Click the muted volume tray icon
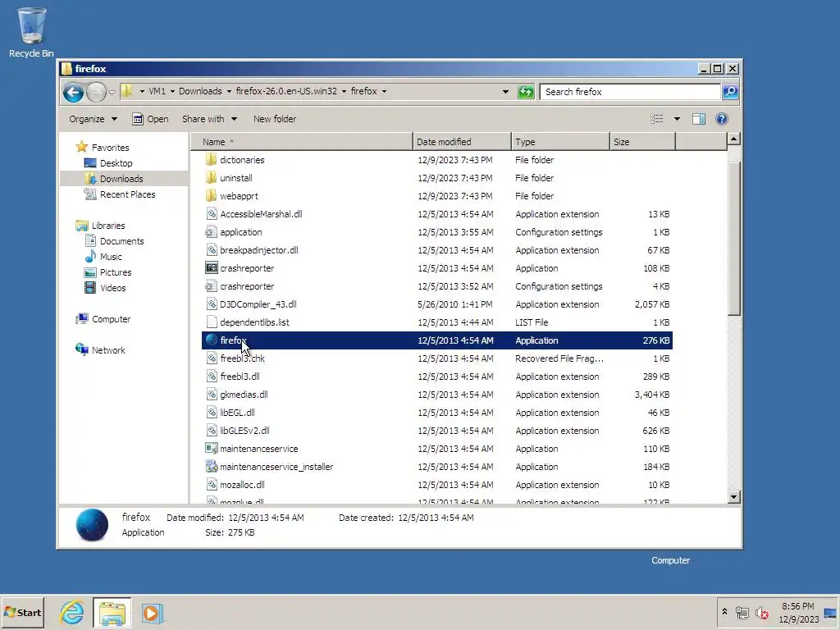Image resolution: width=840 pixels, height=630 pixels. [761, 612]
